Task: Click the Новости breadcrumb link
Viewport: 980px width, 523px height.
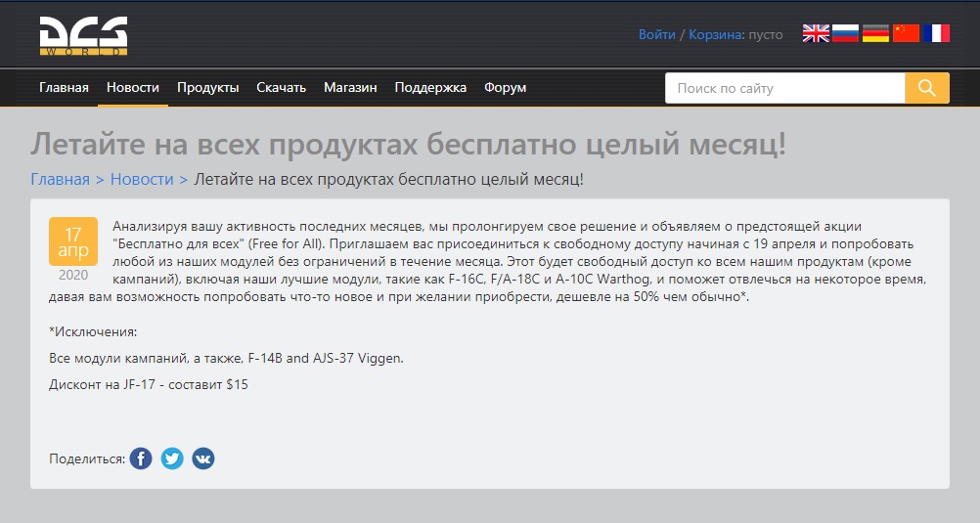Action: pyautogui.click(x=142, y=179)
